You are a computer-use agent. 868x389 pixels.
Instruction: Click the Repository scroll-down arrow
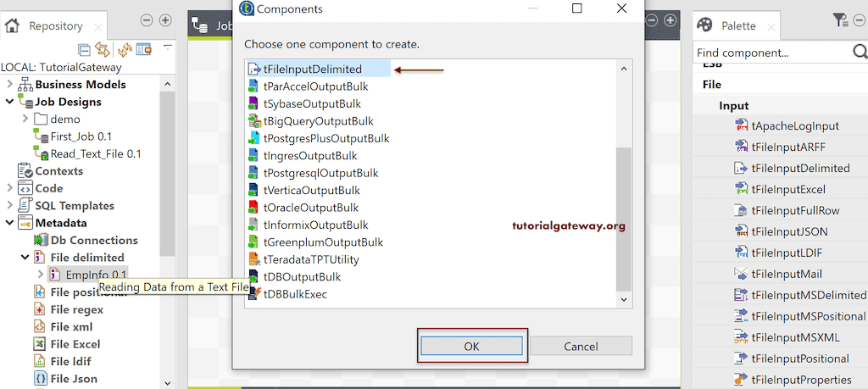(168, 383)
